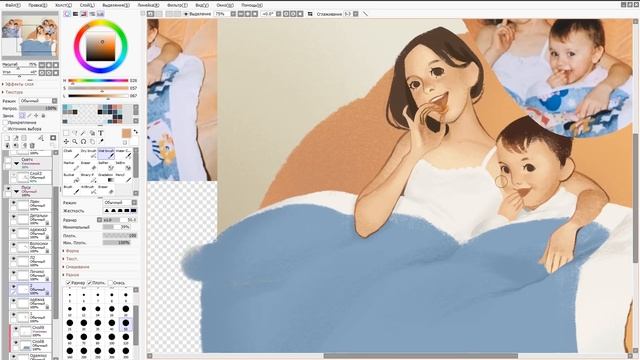Open the Слой menu

point(87,5)
